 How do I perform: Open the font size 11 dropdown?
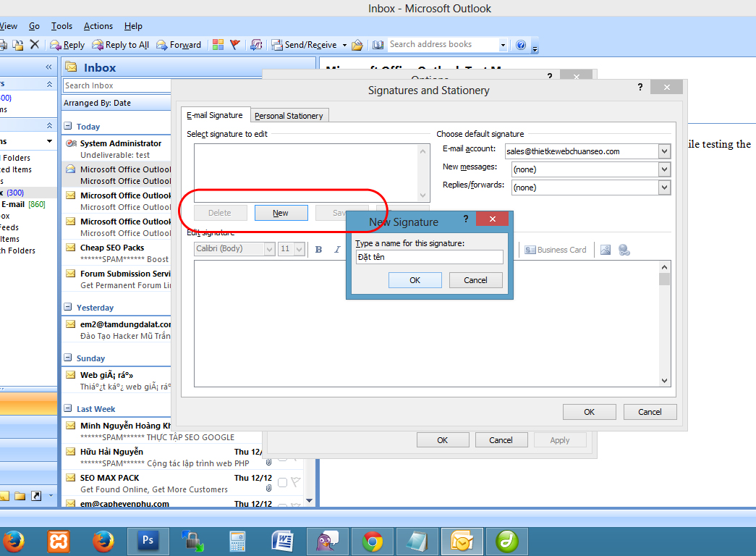click(299, 249)
